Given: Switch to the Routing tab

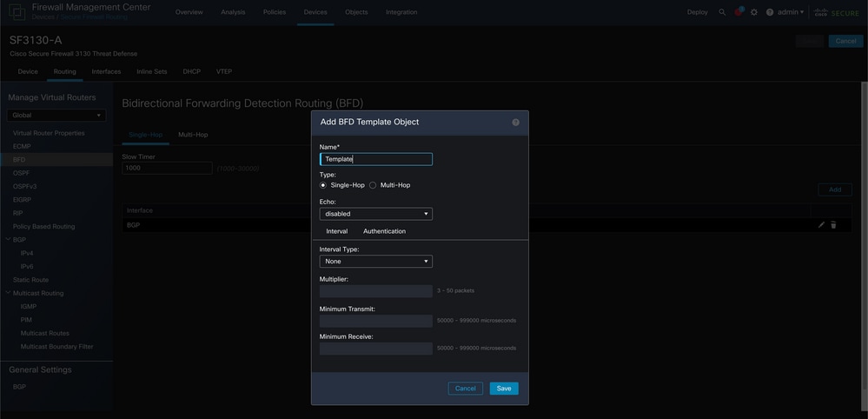Looking at the screenshot, I should [65, 72].
